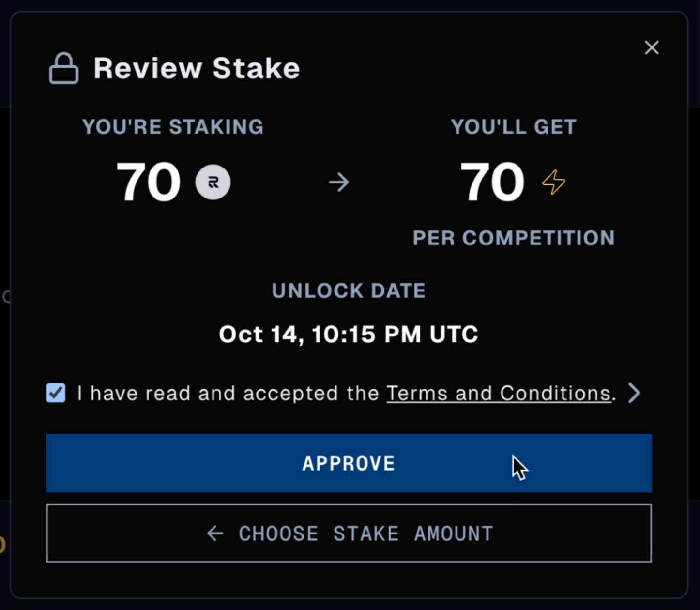Image resolution: width=700 pixels, height=610 pixels.
Task: Click the YOU'RE STAKING label
Action: (173, 127)
